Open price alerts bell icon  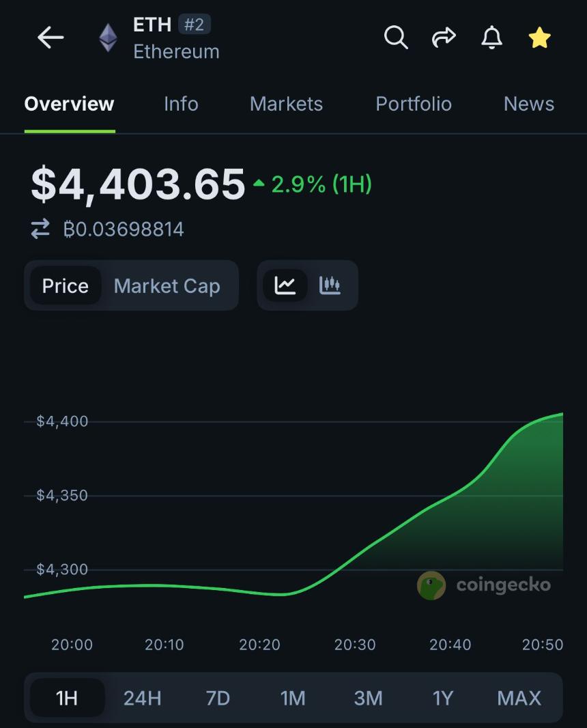(491, 38)
